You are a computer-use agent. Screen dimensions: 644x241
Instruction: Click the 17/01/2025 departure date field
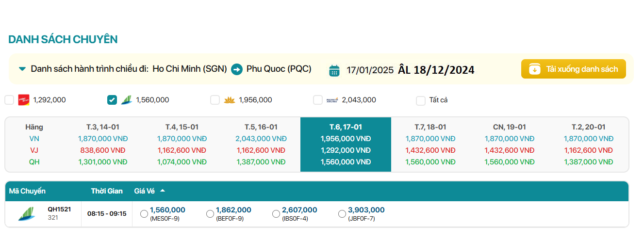(x=370, y=70)
